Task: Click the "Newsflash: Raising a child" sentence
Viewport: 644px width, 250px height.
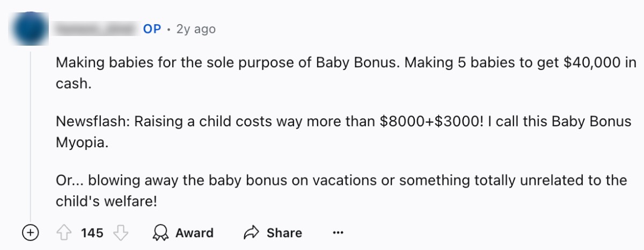Action: (215, 122)
